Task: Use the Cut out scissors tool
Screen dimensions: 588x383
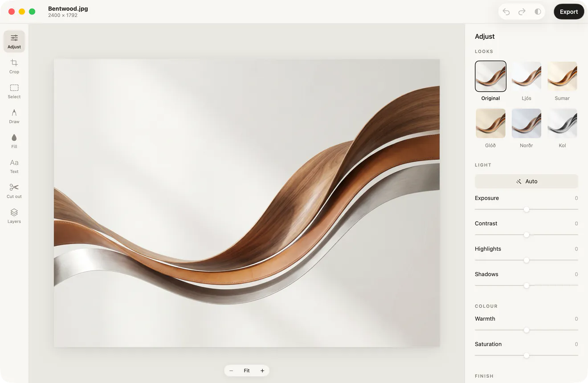Action: pos(14,191)
